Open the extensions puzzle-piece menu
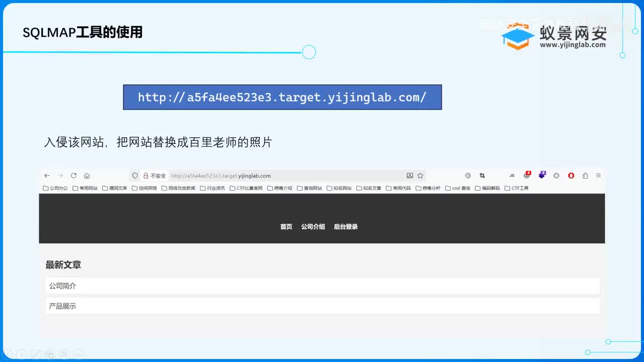Image resolution: width=644 pixels, height=362 pixels. [585, 175]
